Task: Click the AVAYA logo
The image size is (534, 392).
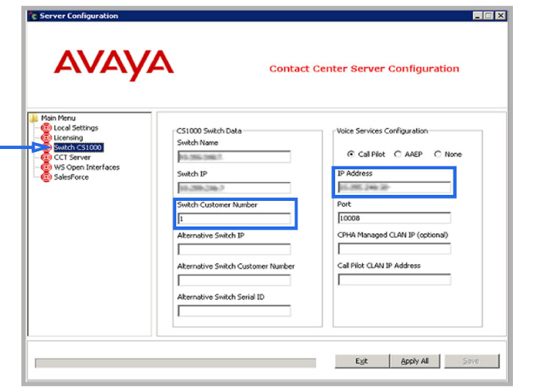Action: (x=114, y=65)
